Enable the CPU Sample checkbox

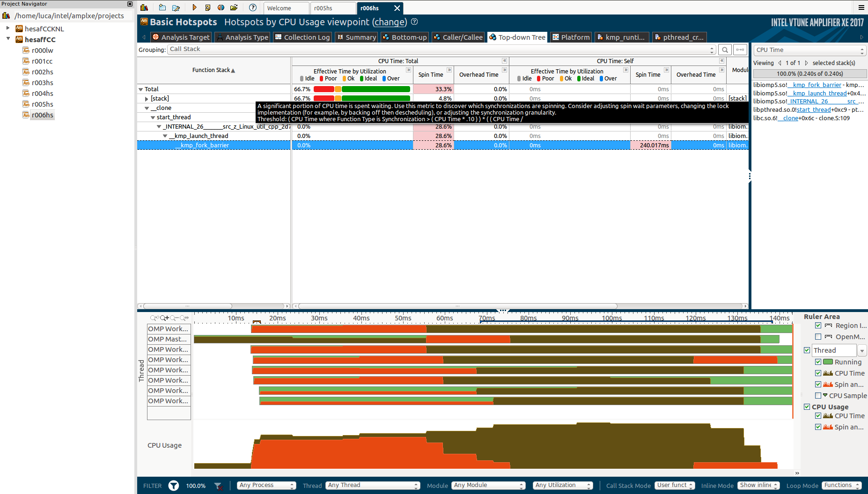(818, 395)
